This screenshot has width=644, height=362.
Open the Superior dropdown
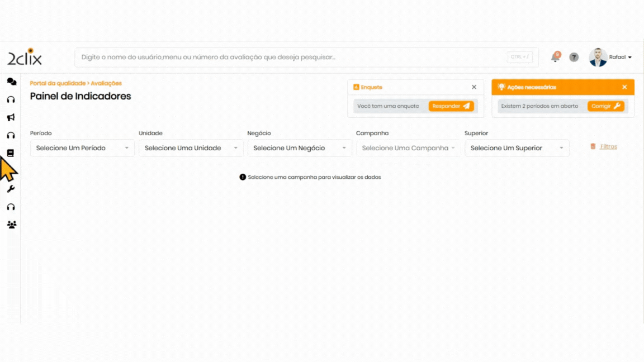(x=517, y=148)
